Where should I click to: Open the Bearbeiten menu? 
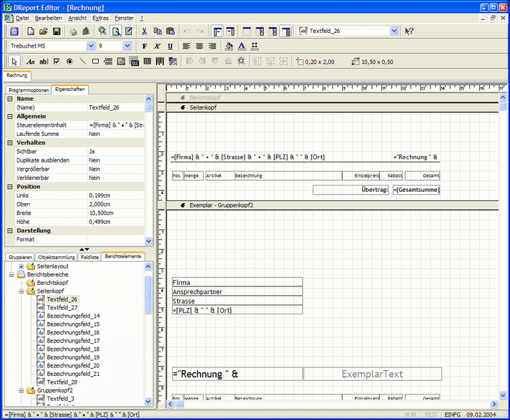[49, 18]
